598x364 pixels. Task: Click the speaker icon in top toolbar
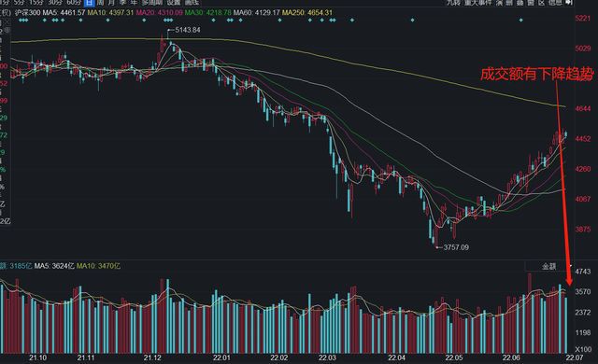coord(569,2)
